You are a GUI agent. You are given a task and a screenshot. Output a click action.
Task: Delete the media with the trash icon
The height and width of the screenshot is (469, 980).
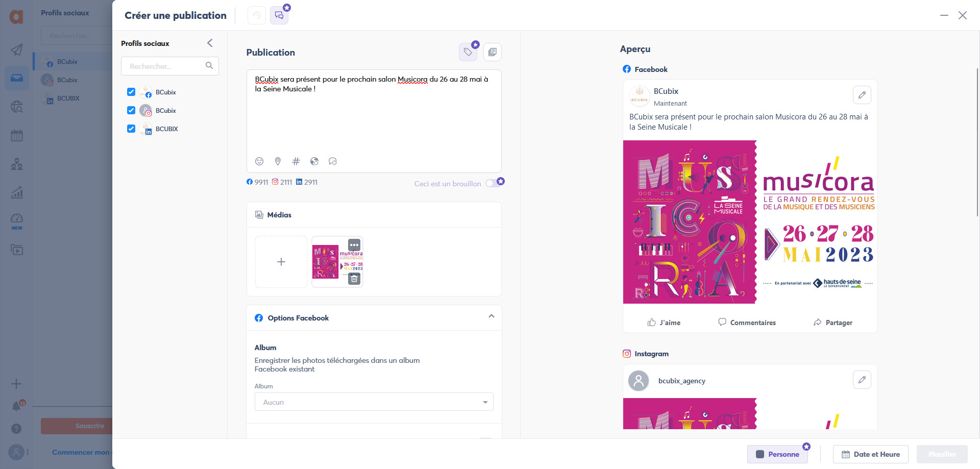tap(354, 279)
